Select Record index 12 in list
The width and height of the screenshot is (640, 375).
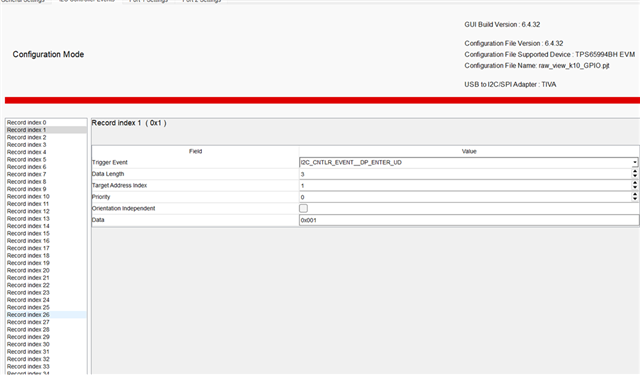click(x=46, y=211)
